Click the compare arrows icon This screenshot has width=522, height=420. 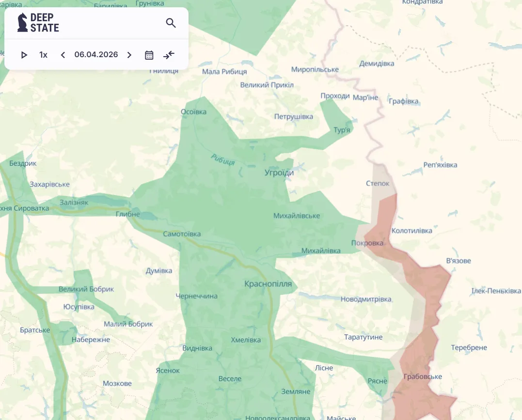[x=169, y=55]
